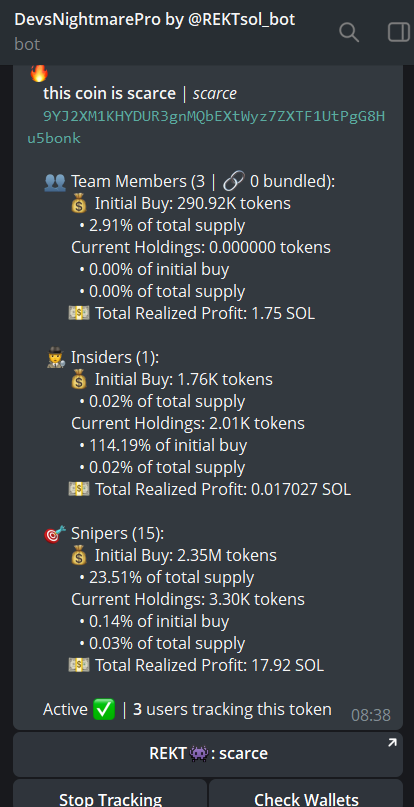Viewport: 414px width, 807px height.
Task: Click money bag icon beside 2.35M tokens
Action: pos(79,556)
